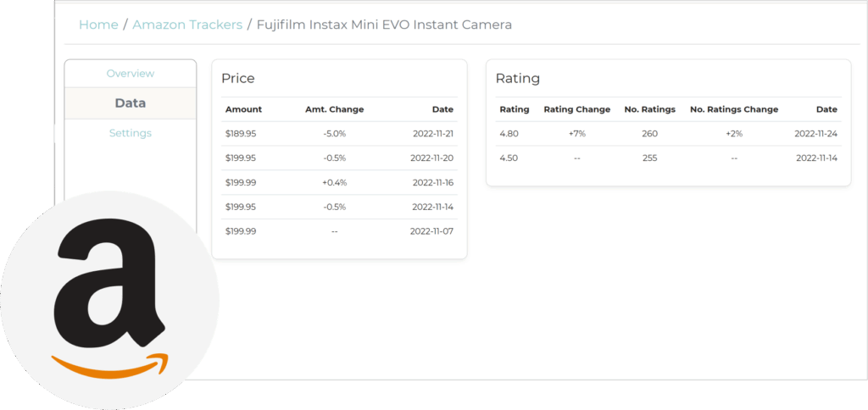The height and width of the screenshot is (410, 868).
Task: Select the 4.80 rating value
Action: (509, 134)
